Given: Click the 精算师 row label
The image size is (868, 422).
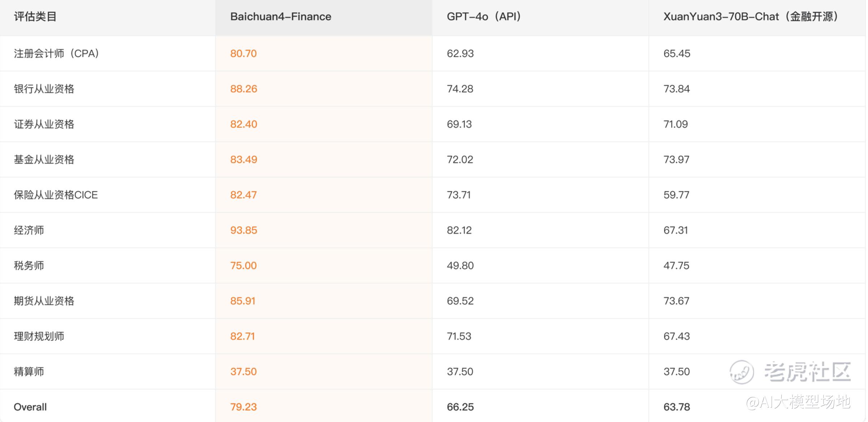Looking at the screenshot, I should pos(29,372).
